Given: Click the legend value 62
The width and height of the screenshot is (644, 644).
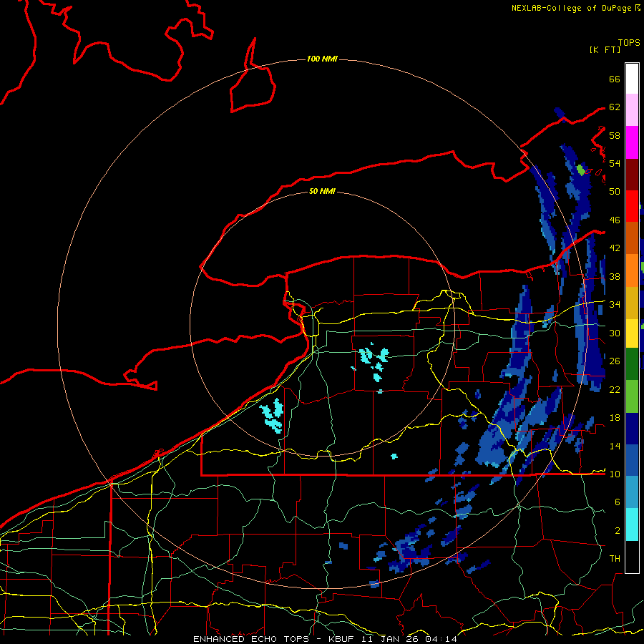Looking at the screenshot, I should (x=615, y=107).
